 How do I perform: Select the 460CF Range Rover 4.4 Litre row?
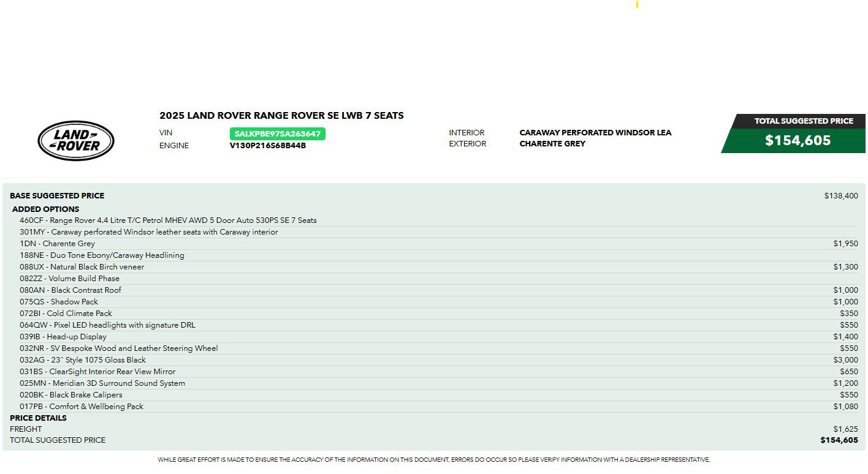tap(438, 220)
